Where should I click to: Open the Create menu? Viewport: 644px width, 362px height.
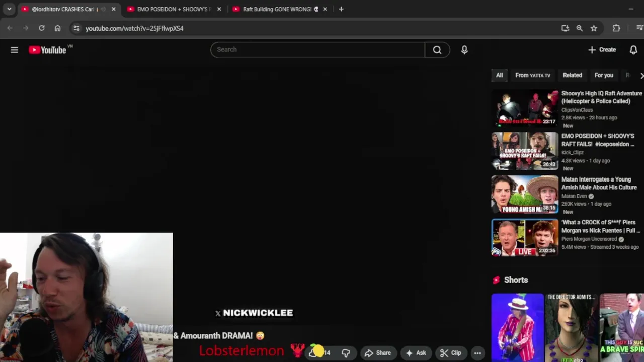tap(602, 49)
